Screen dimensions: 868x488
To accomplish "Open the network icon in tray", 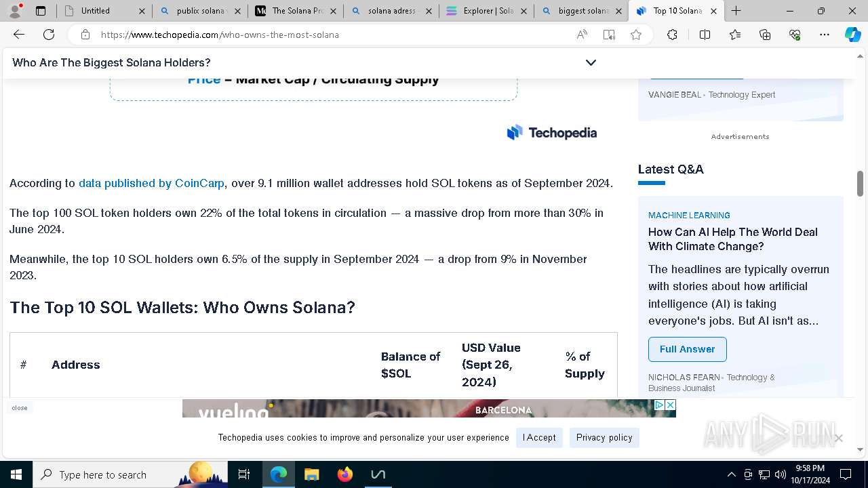I will tap(764, 474).
